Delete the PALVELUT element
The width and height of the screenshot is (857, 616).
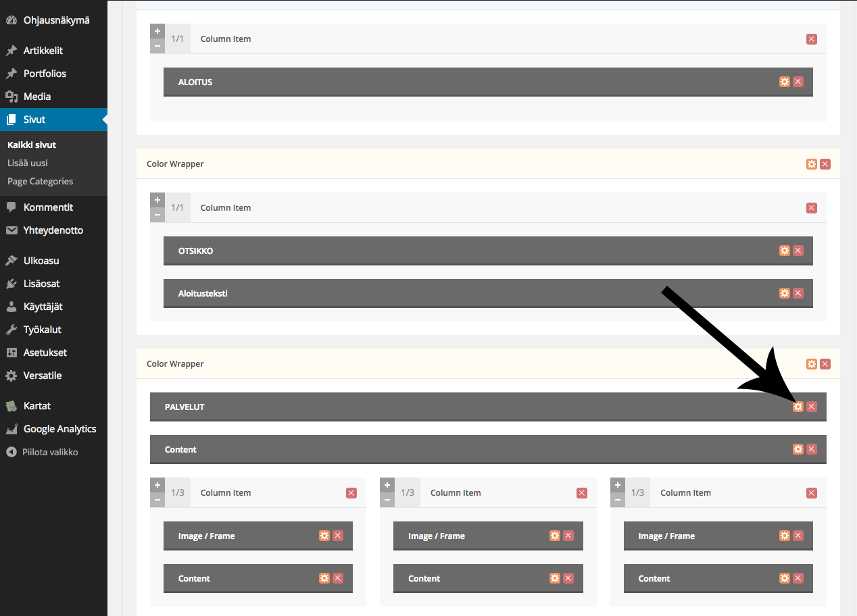(812, 407)
